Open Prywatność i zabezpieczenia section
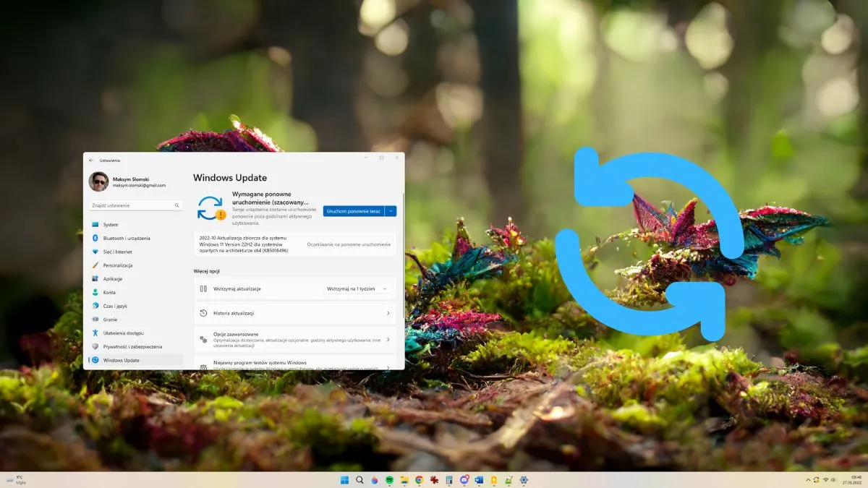 click(134, 347)
